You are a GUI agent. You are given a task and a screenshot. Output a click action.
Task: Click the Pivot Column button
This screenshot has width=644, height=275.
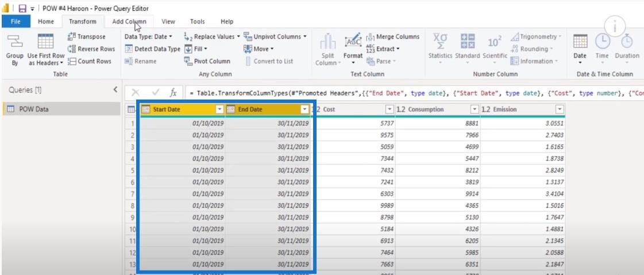coord(207,61)
